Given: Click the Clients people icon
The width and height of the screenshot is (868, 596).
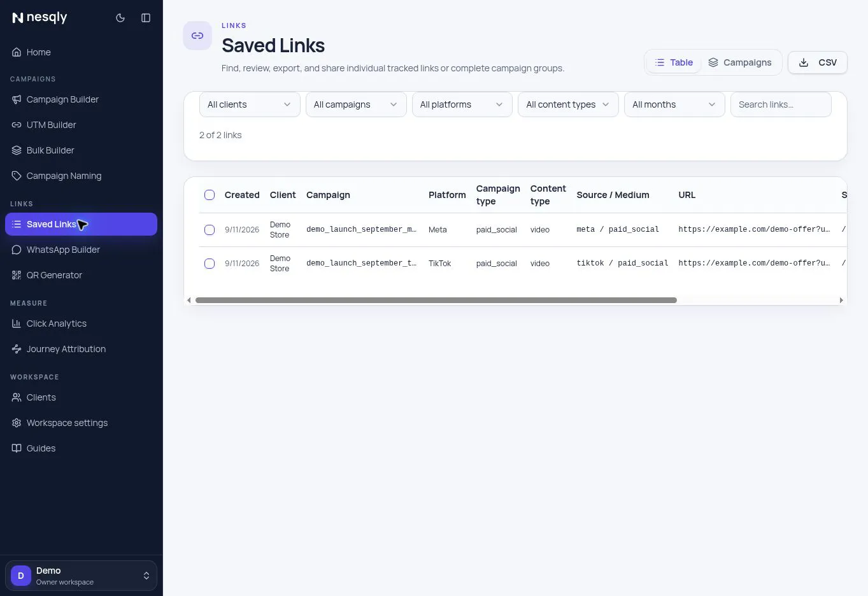Looking at the screenshot, I should pos(17,397).
